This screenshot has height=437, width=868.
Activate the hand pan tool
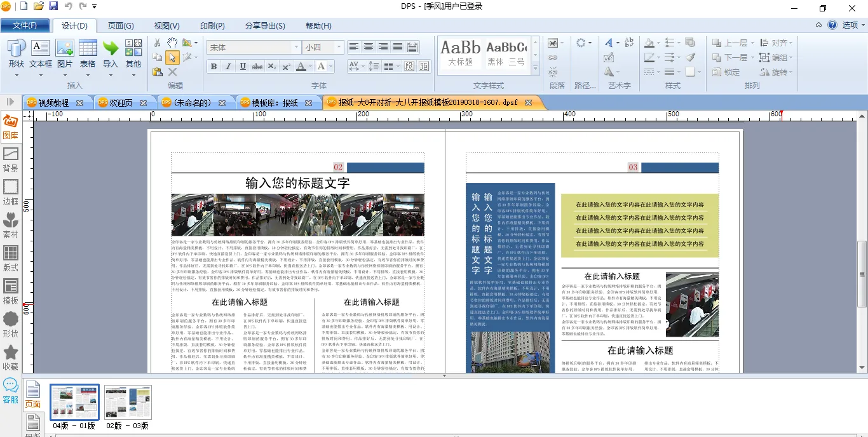click(172, 43)
